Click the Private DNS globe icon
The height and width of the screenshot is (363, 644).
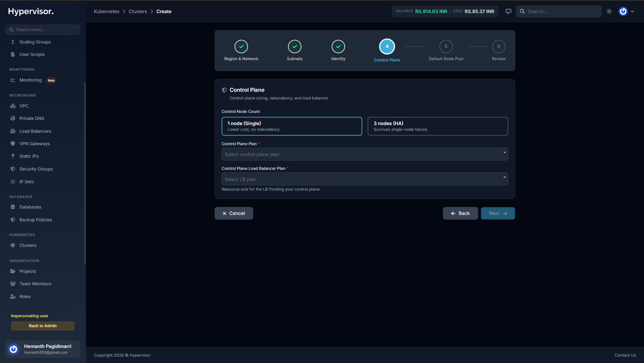[13, 118]
